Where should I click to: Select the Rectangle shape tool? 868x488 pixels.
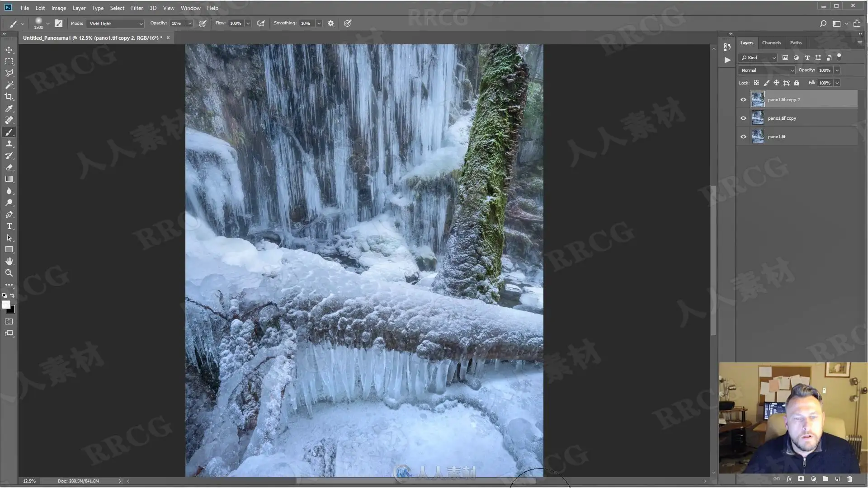[9, 249]
